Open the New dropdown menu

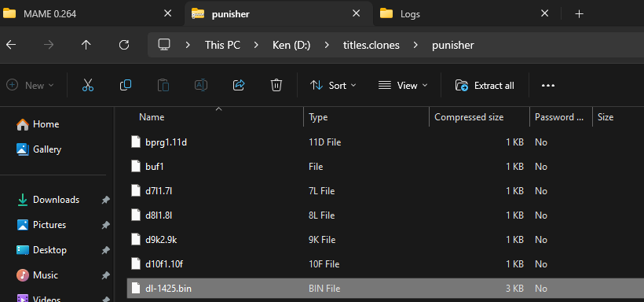point(31,85)
